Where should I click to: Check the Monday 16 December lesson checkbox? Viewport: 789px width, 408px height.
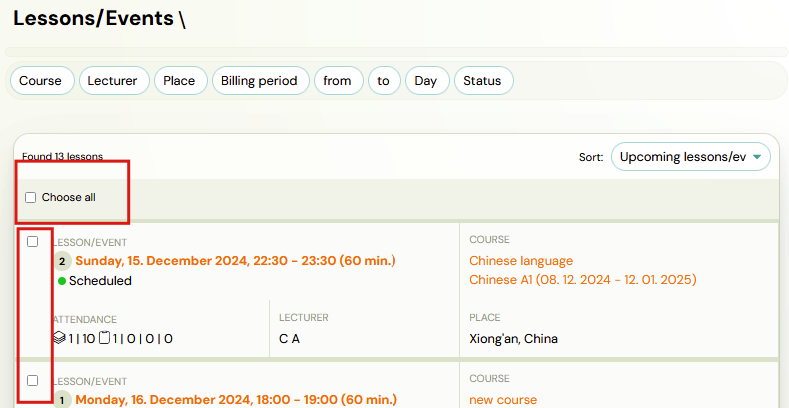33,380
